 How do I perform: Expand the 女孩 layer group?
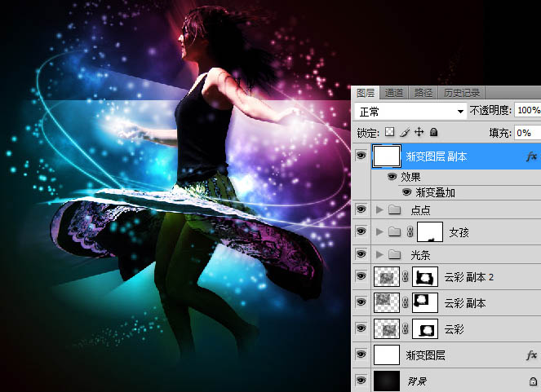click(379, 233)
